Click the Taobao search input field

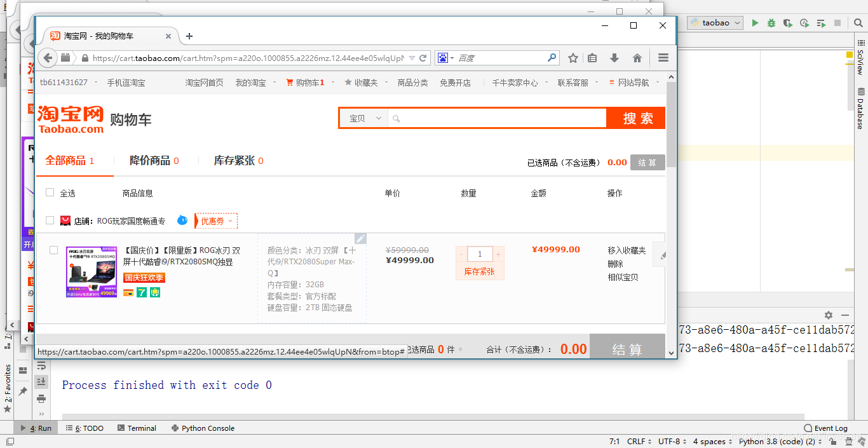click(x=498, y=119)
